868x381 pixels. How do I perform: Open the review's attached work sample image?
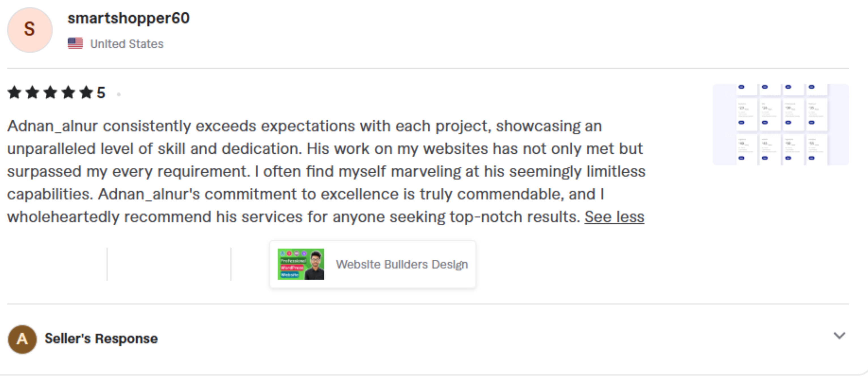click(780, 124)
